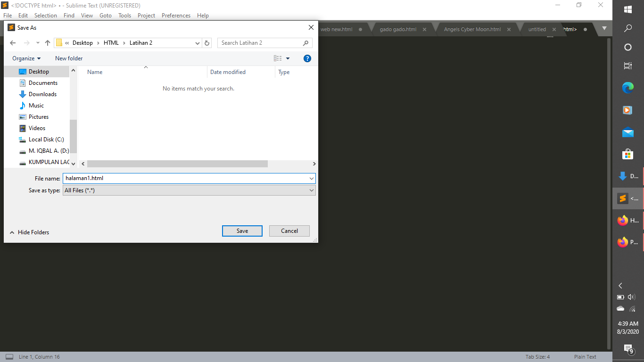Screen dimensions: 644x362
Task: Launch the Mail app from the taskbar
Action: [627, 132]
